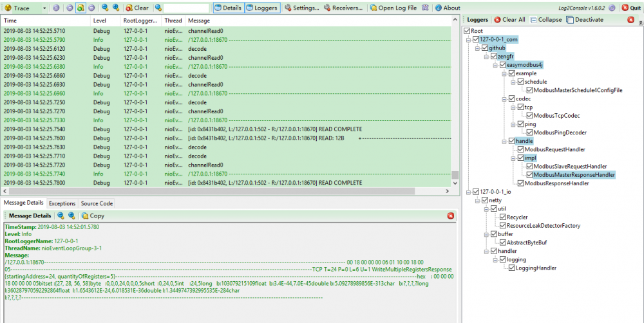Viewport: 644px width, 323px height.
Task: Click the search magnifier icon beside text box
Action: coord(158,8)
